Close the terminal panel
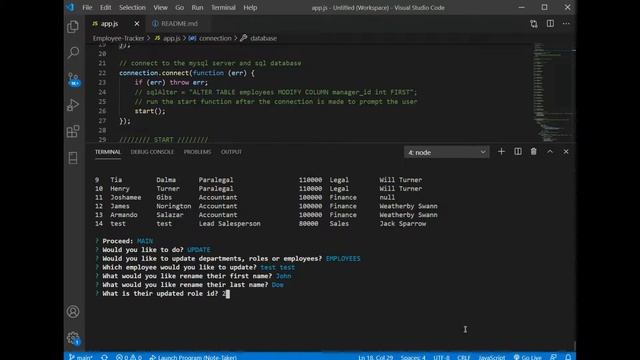 point(566,152)
